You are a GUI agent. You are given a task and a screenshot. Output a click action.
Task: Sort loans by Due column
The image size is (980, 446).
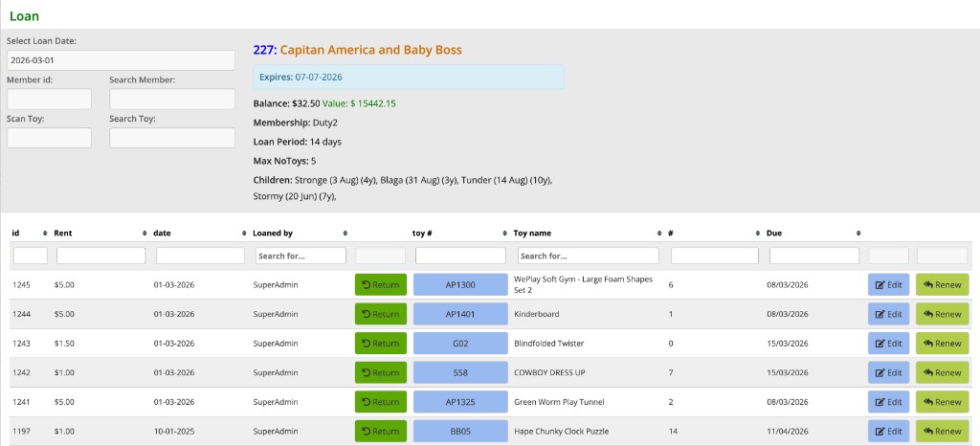coord(814,233)
